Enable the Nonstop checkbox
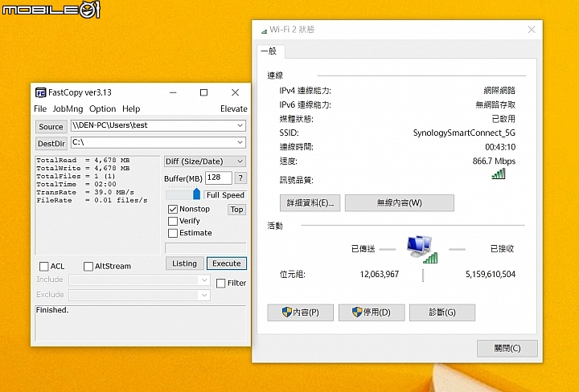This screenshot has width=579, height=392. click(172, 209)
